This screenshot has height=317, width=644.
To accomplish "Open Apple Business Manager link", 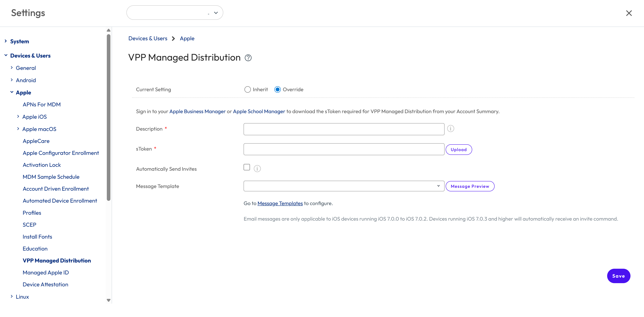I will (x=197, y=112).
